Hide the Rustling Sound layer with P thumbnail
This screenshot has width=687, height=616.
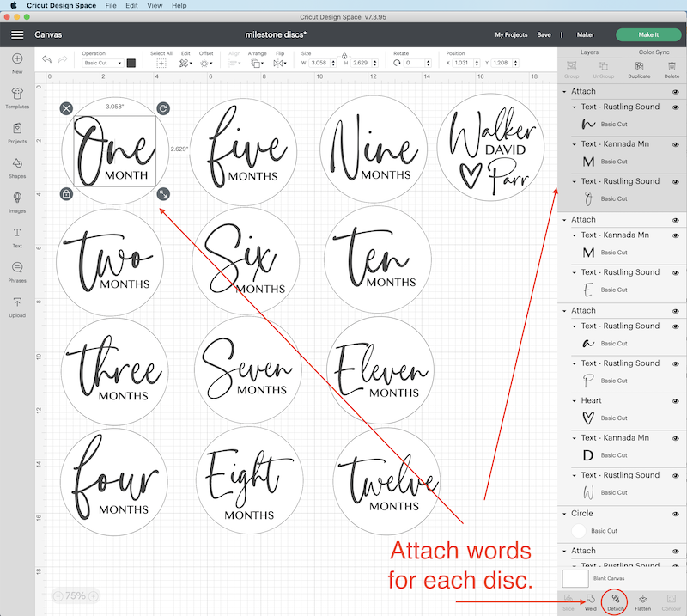click(676, 364)
